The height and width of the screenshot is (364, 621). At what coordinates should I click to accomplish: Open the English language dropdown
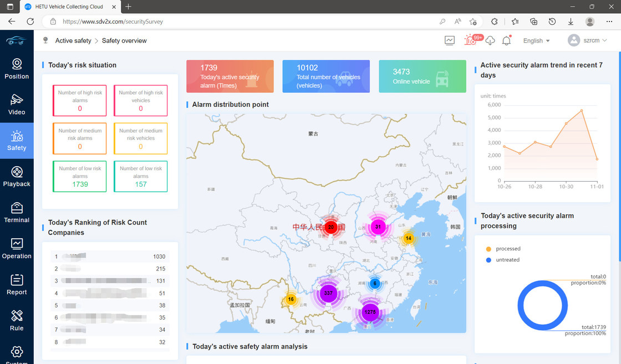click(536, 40)
